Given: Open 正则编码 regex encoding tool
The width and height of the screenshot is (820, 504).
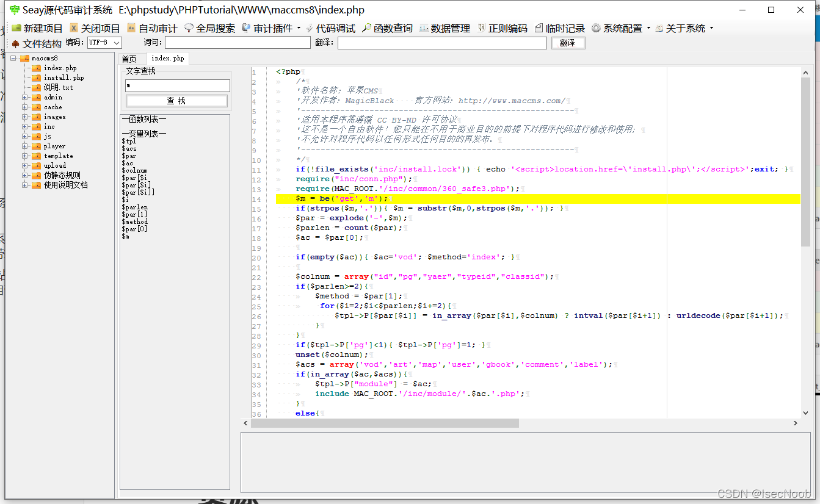Looking at the screenshot, I should pos(503,28).
